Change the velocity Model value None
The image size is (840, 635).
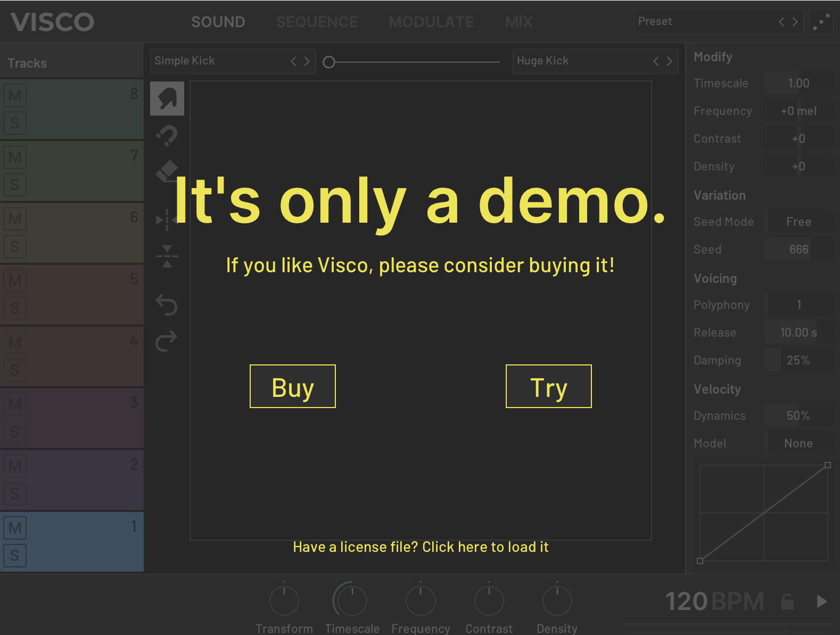pos(798,443)
